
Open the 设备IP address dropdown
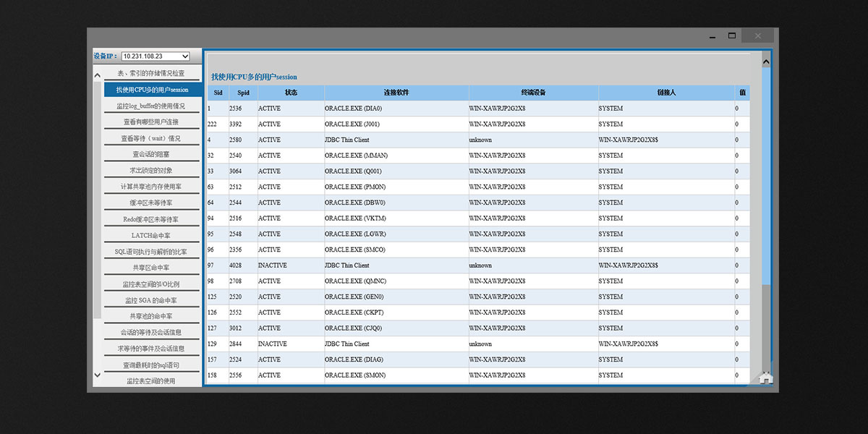point(155,56)
